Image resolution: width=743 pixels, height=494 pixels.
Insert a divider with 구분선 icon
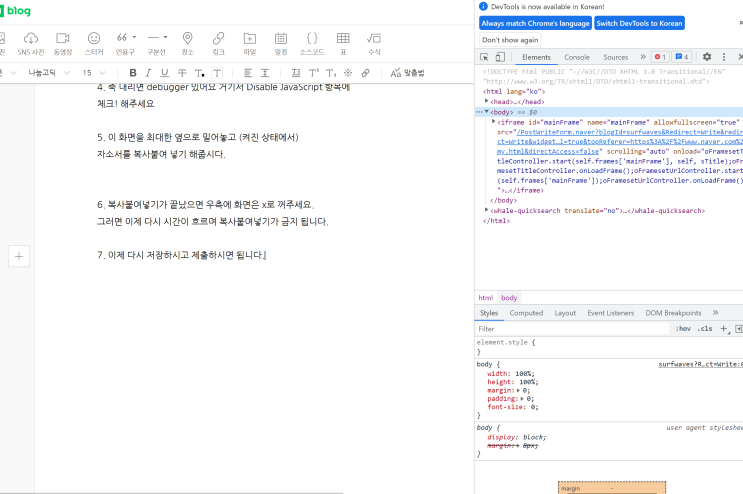click(x=153, y=37)
